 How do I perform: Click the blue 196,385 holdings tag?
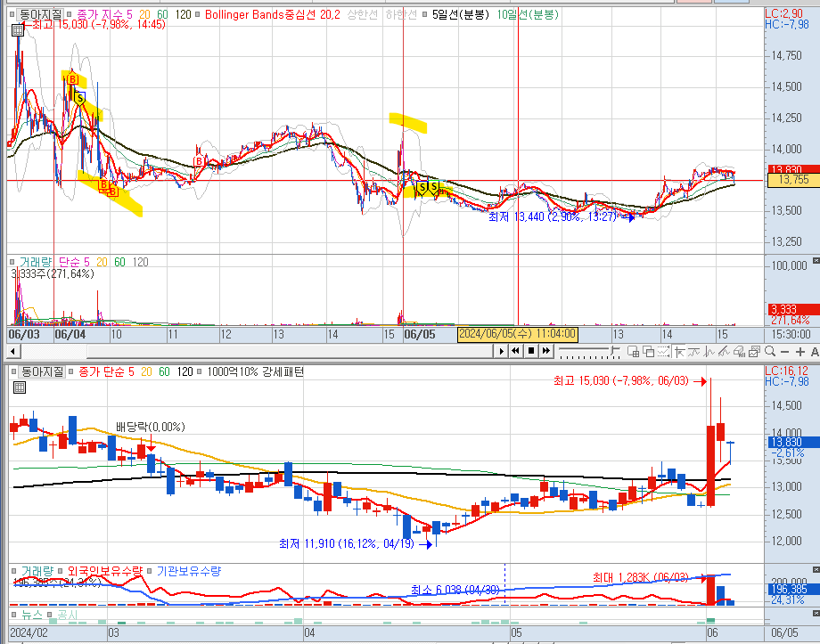(793, 589)
